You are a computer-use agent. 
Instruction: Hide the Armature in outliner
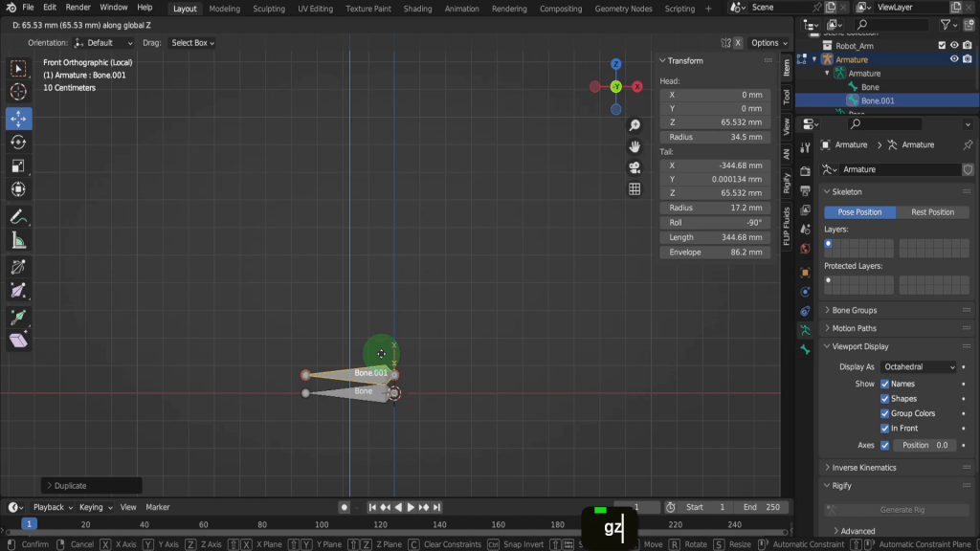(953, 59)
